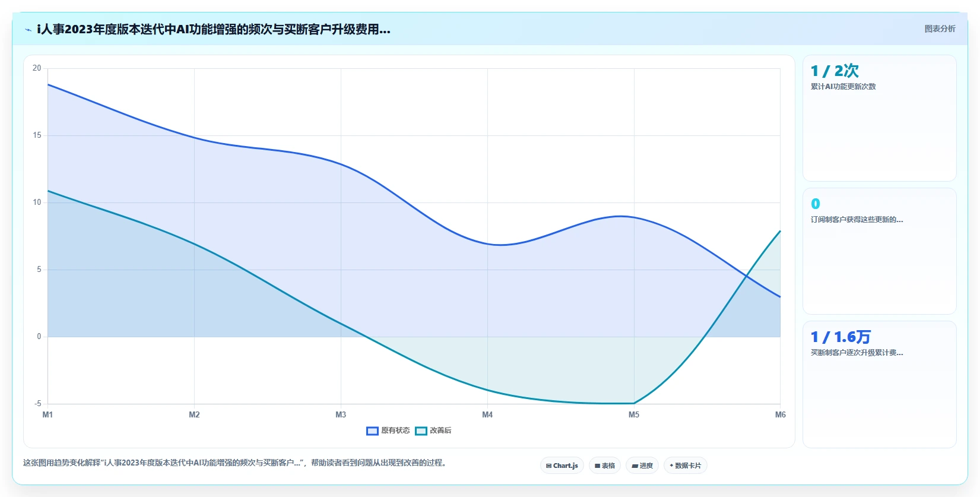This screenshot has height=497, width=980.
Task: Select the 1 / 2次 stat value
Action: point(835,71)
